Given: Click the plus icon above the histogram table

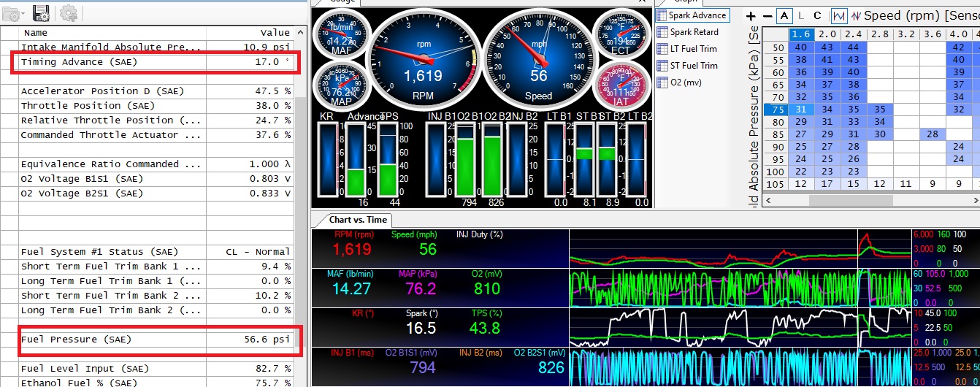Looking at the screenshot, I should pos(751,15).
